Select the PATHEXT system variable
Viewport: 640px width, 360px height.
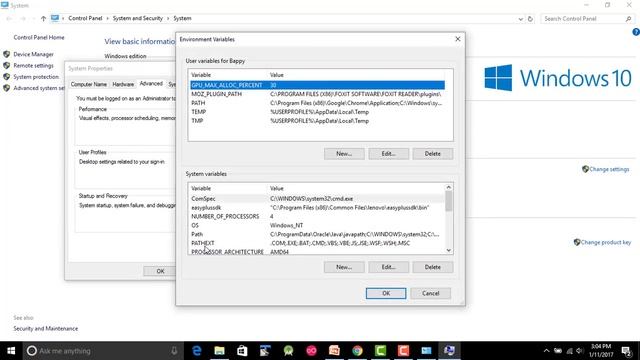318,243
